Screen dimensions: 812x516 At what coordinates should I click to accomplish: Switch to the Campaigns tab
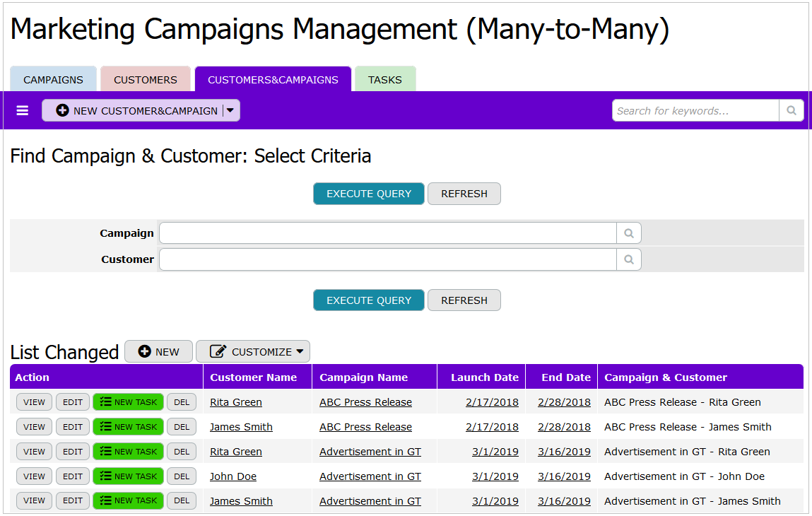pyautogui.click(x=53, y=80)
